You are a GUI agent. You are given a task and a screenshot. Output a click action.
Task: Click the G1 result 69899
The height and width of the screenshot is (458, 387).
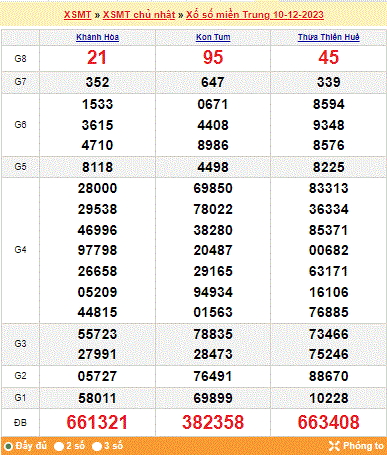click(x=213, y=398)
